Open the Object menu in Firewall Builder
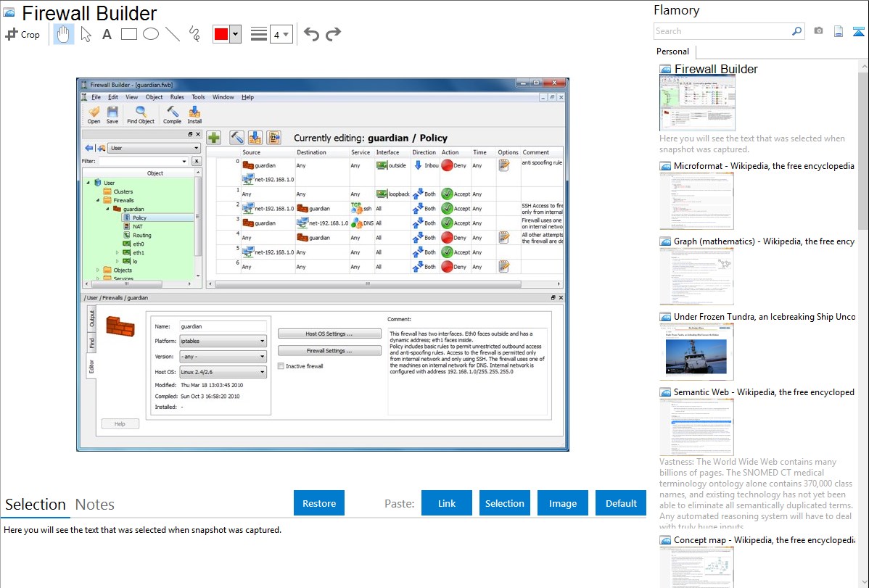The height and width of the screenshot is (588, 869). (154, 97)
